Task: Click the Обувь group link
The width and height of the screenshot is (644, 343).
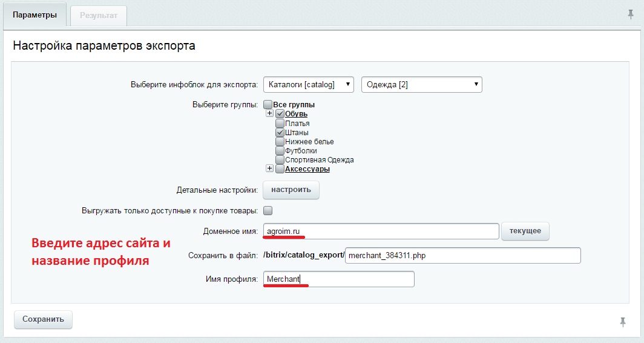Action: [x=296, y=114]
